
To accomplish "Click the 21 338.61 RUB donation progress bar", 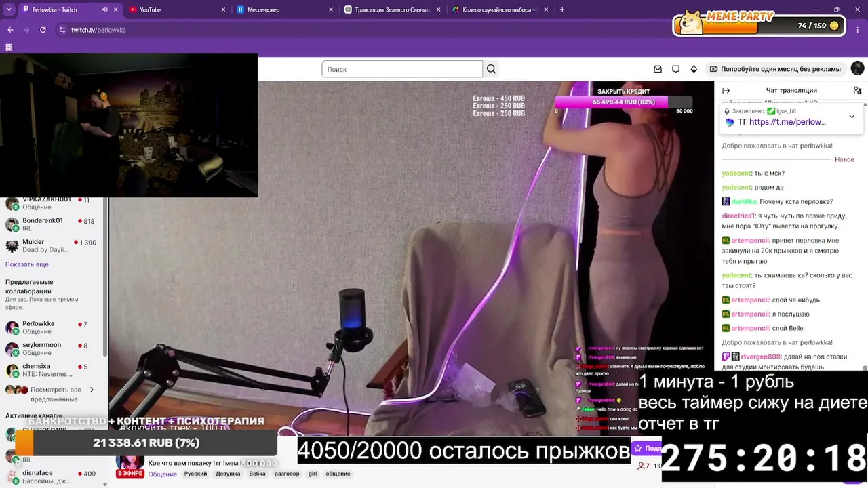I will click(146, 443).
